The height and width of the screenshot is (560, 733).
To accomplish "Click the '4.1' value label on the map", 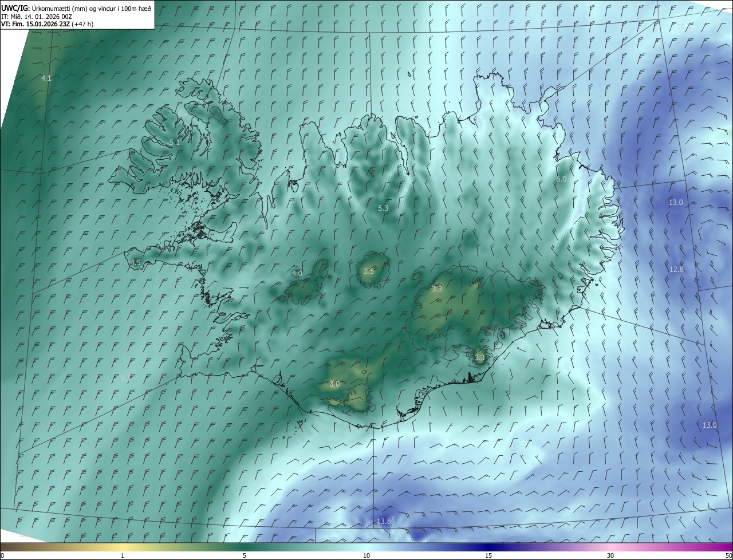I will click(x=46, y=78).
